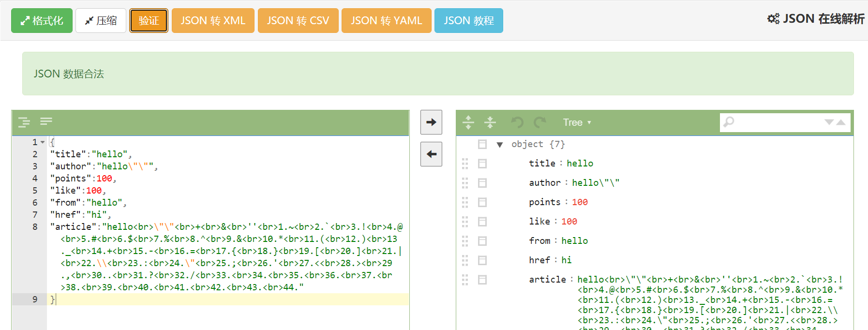Convert with JSON 转 CSV button
The height and width of the screenshot is (330, 868).
pos(298,21)
